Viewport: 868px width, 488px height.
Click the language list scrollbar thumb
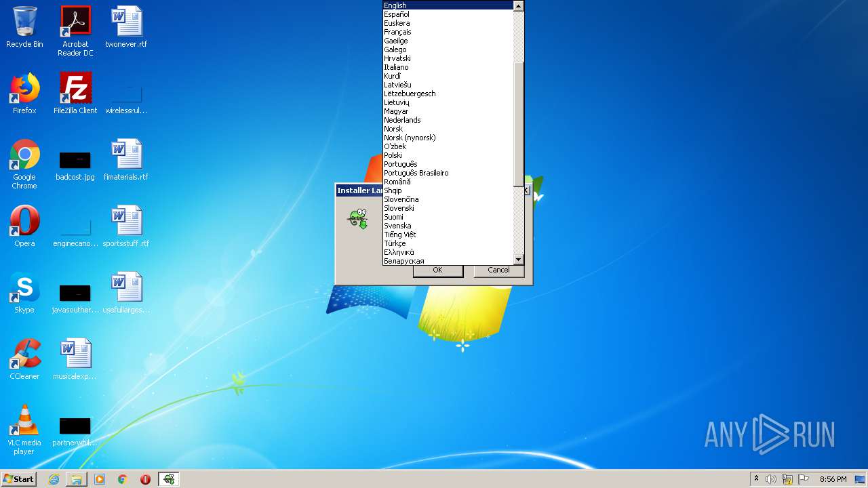[518, 125]
